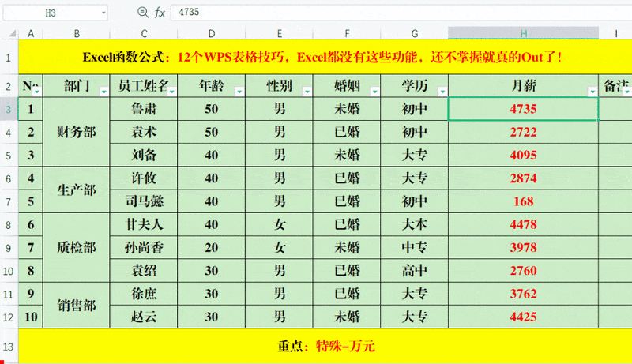The image size is (632, 364).
Task: Click the formula bar input showing 4735
Action: click(x=401, y=12)
